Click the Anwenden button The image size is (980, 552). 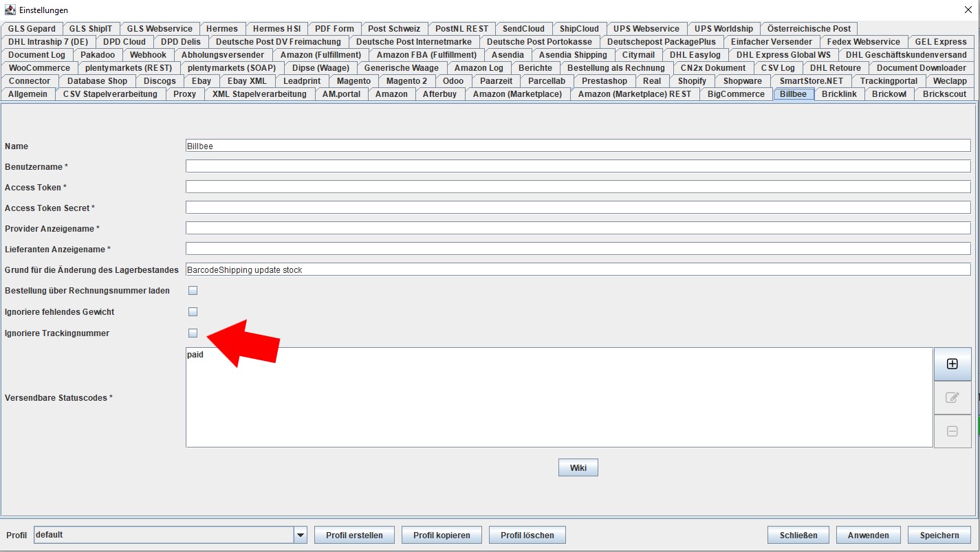pyautogui.click(x=869, y=535)
